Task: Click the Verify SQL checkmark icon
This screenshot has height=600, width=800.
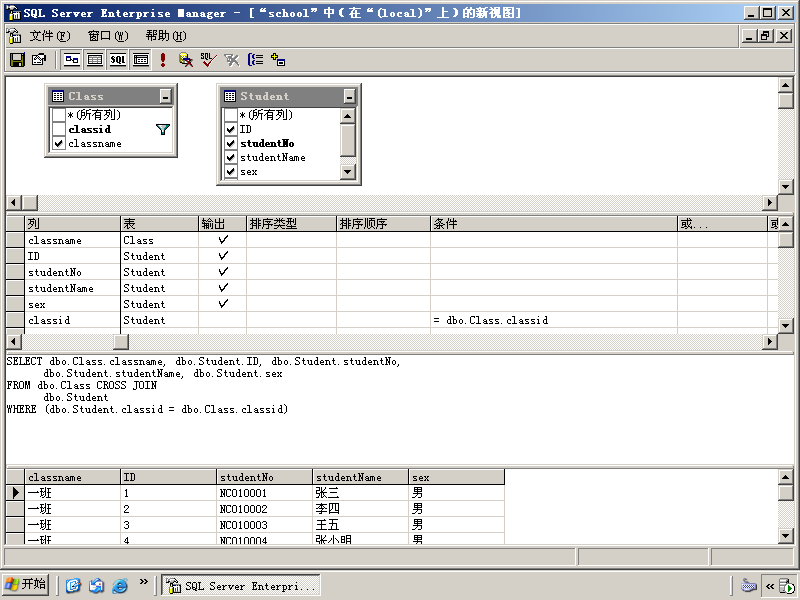Action: click(208, 60)
